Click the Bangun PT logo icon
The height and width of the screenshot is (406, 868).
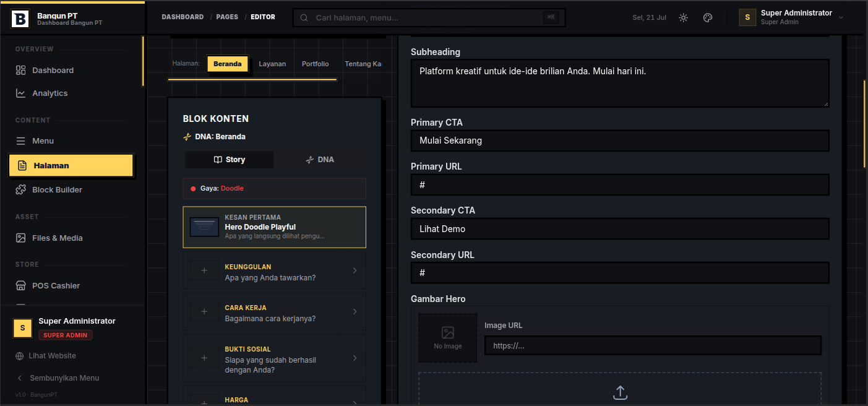(x=20, y=19)
